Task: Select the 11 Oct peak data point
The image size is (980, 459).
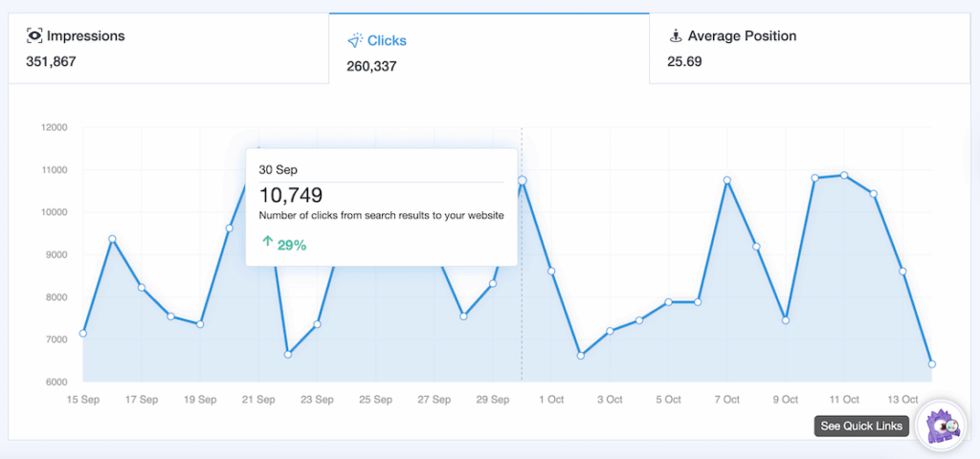Action: coord(844,175)
